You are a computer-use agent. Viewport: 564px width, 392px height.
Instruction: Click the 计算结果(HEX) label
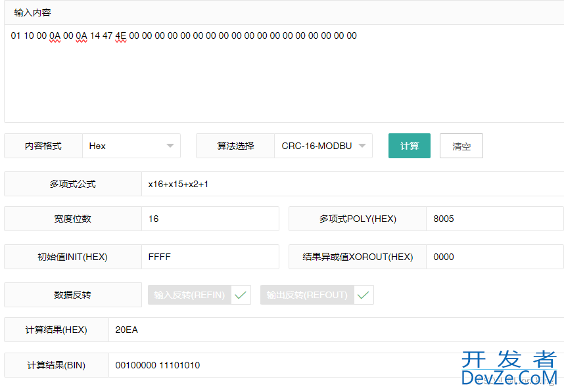56,330
